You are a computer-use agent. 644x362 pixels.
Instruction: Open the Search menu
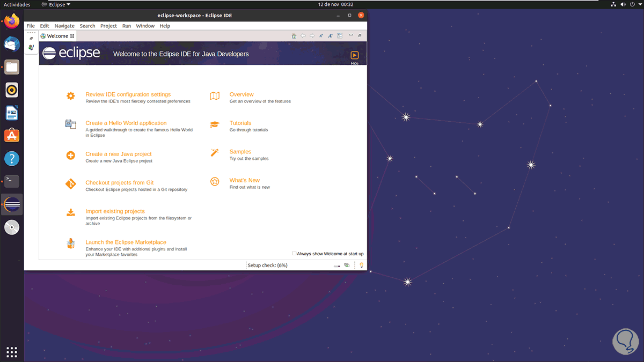coord(87,26)
